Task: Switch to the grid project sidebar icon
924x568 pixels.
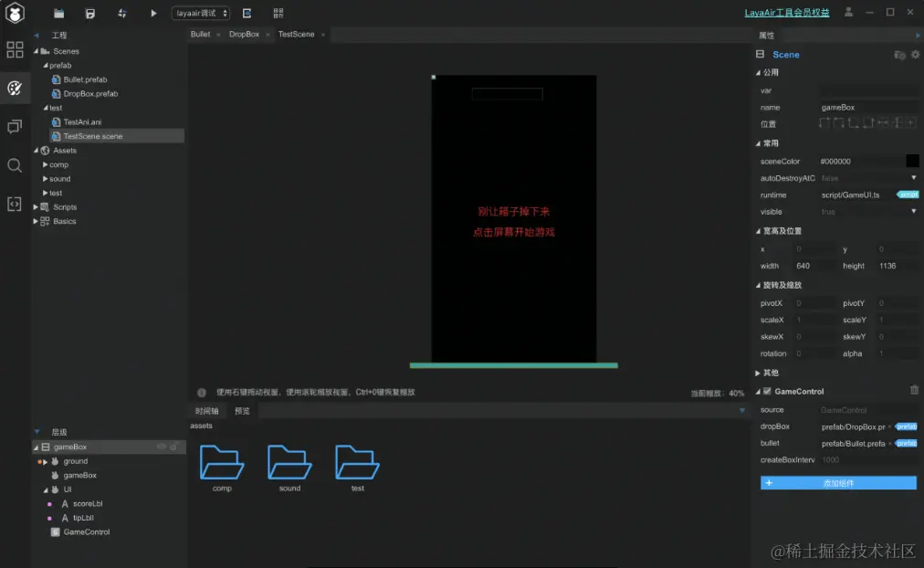Action: point(15,49)
